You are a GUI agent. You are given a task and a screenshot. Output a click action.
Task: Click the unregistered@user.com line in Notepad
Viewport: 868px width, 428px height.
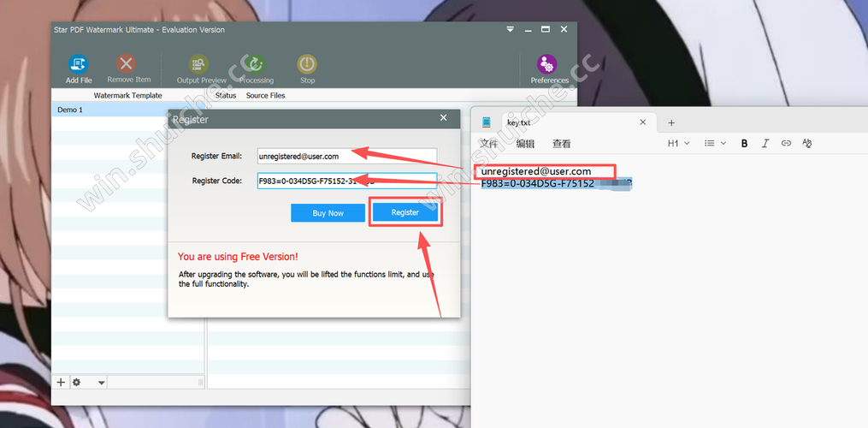pos(536,171)
